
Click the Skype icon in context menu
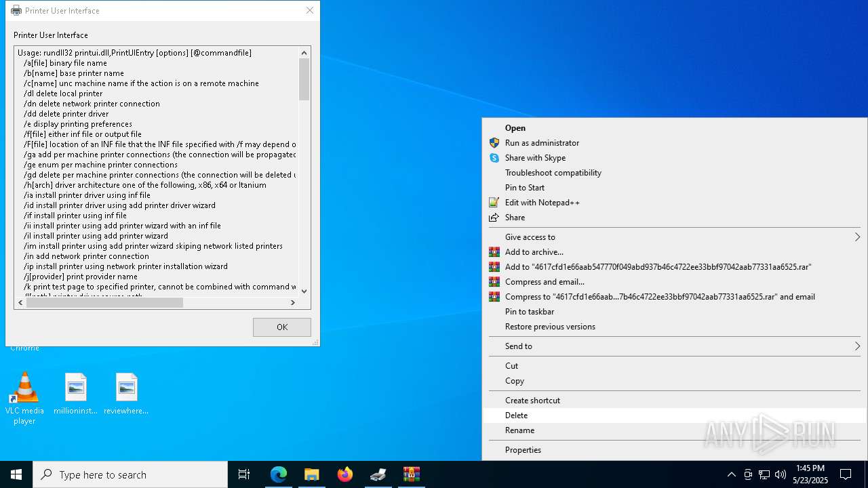[494, 158]
